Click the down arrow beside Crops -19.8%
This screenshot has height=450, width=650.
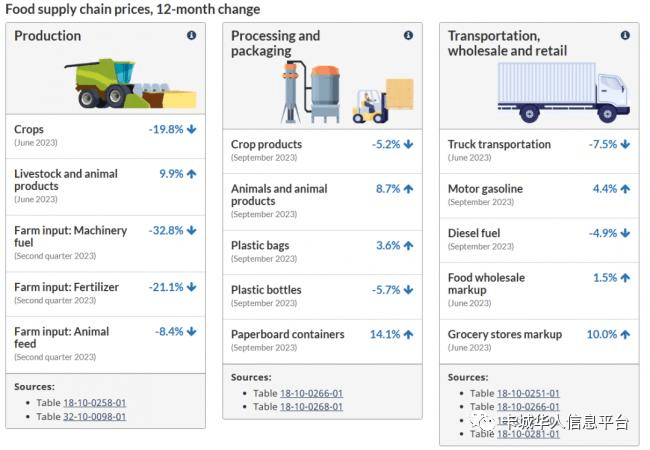point(191,130)
